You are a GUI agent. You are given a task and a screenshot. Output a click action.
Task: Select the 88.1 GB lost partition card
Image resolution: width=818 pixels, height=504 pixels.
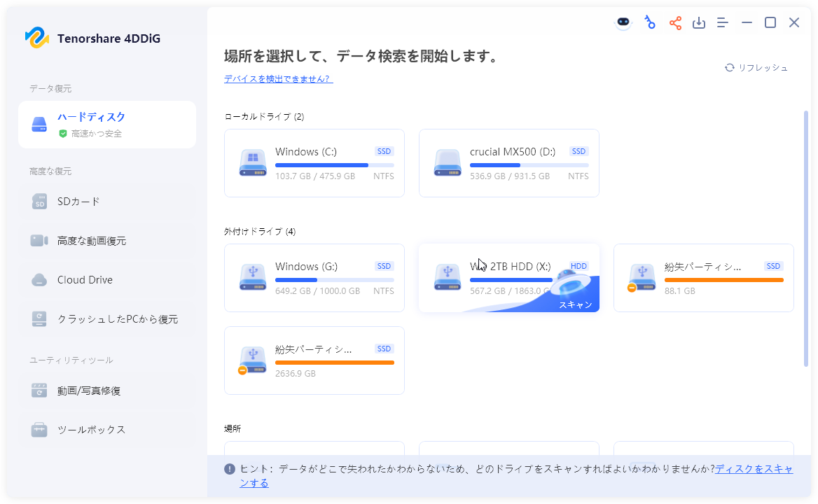pos(703,278)
